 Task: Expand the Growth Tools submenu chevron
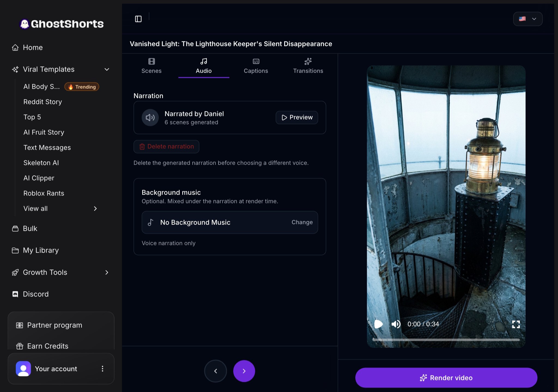point(107,272)
